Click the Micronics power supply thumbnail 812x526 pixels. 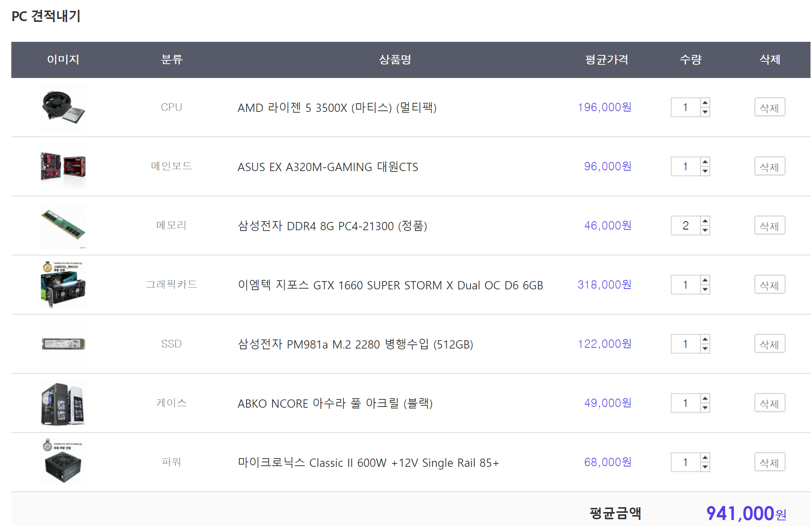click(x=63, y=462)
